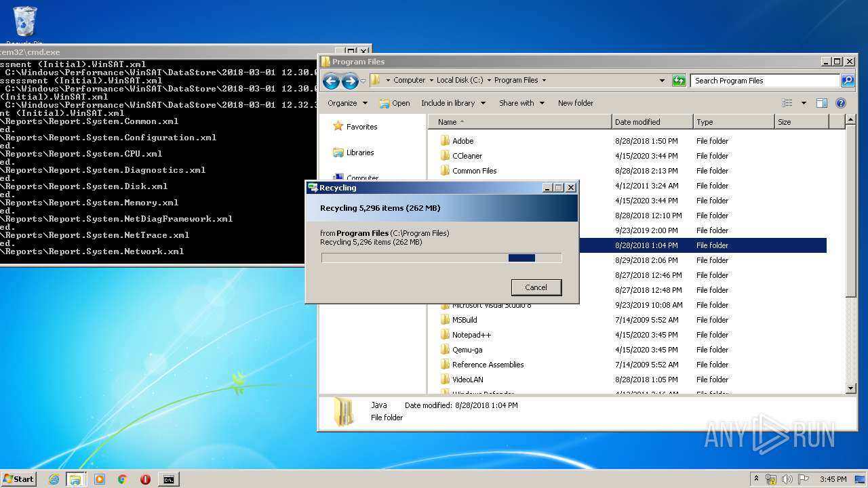Click the taskbar clock showing 3:45 PM

833,479
